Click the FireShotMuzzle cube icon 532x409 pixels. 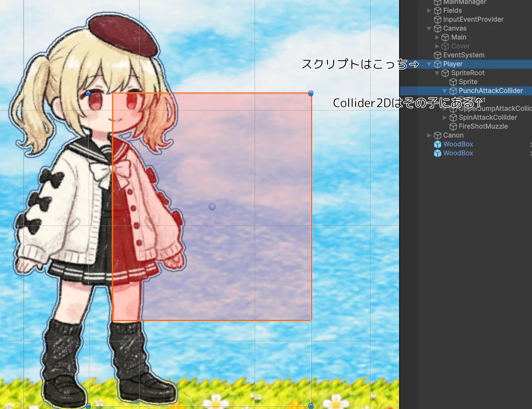point(453,127)
